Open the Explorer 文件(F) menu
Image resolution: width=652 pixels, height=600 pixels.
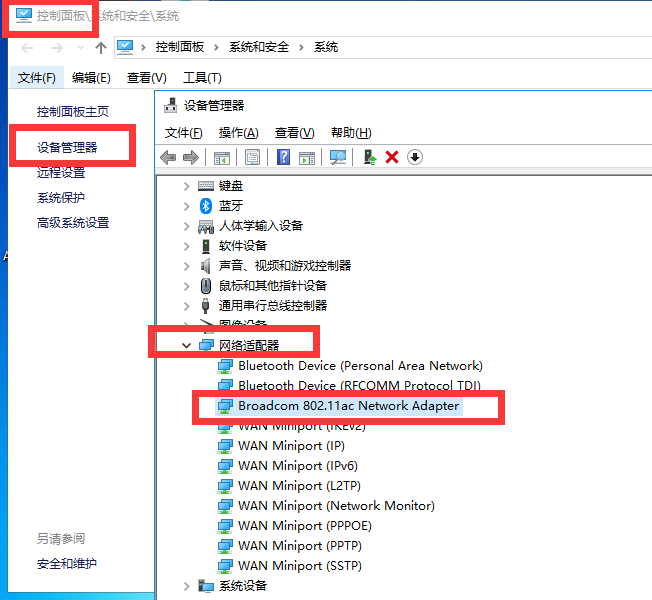pyautogui.click(x=37, y=78)
